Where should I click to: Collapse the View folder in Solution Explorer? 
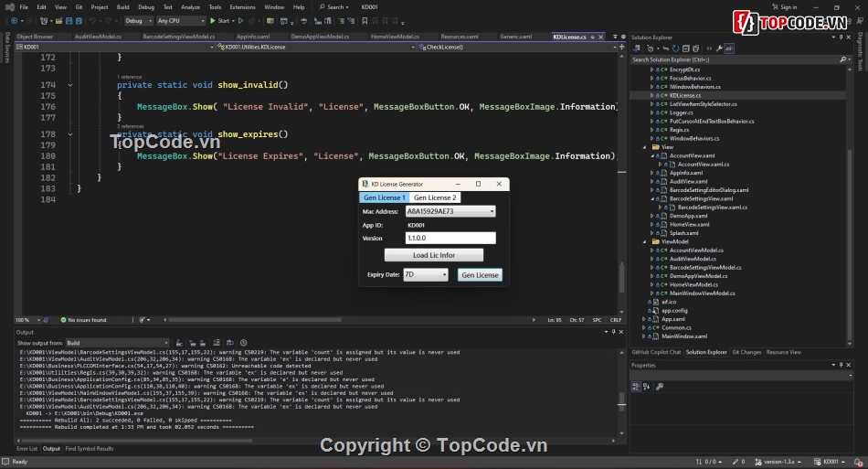click(x=644, y=147)
